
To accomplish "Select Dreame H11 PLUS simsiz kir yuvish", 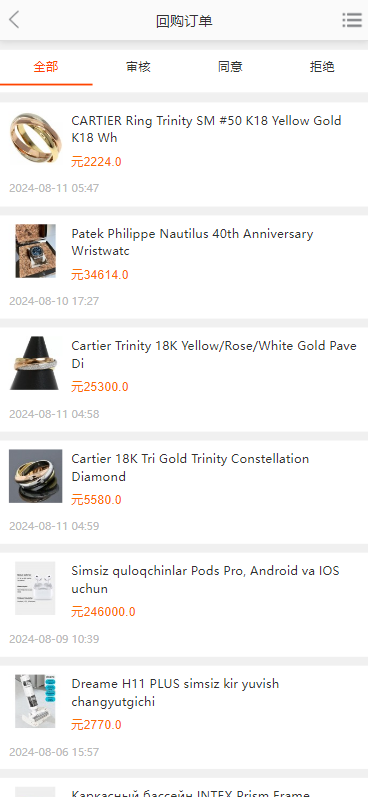I will (x=175, y=692).
